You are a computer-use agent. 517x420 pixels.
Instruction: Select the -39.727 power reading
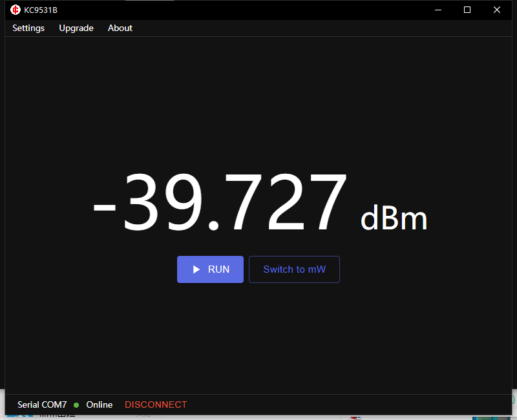[x=220, y=202]
